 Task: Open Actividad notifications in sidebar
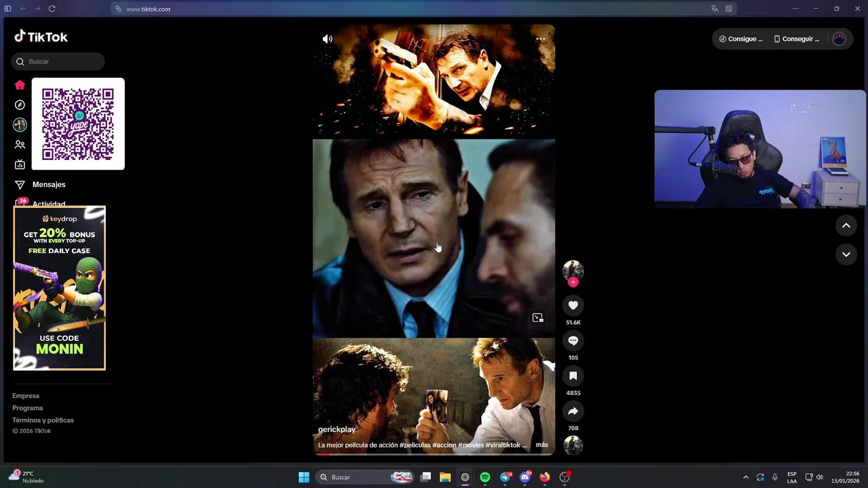point(49,203)
